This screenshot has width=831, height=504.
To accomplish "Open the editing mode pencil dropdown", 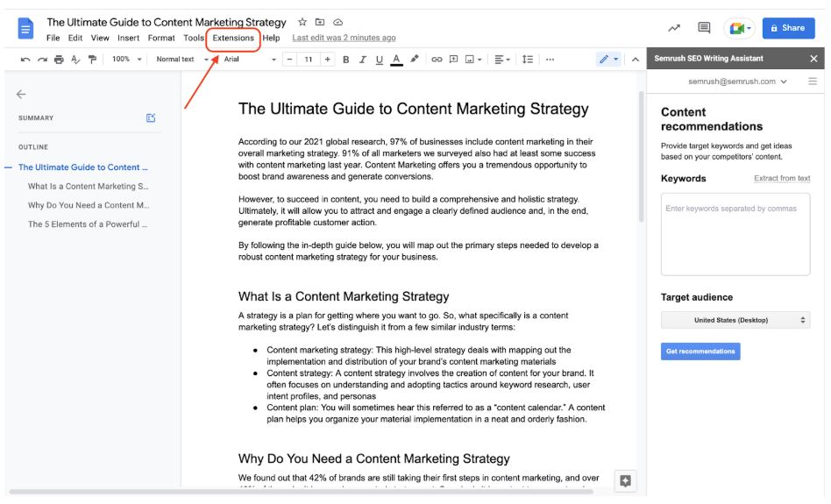I will (x=608, y=59).
